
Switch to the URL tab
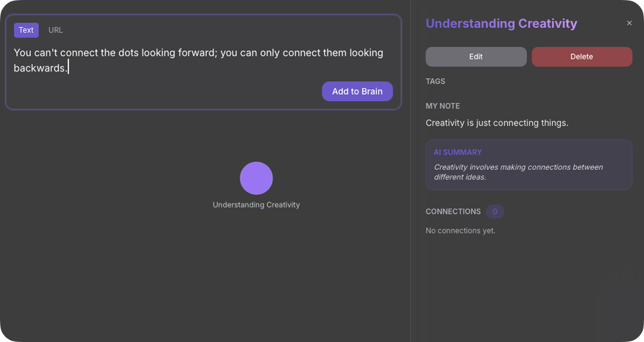(55, 30)
